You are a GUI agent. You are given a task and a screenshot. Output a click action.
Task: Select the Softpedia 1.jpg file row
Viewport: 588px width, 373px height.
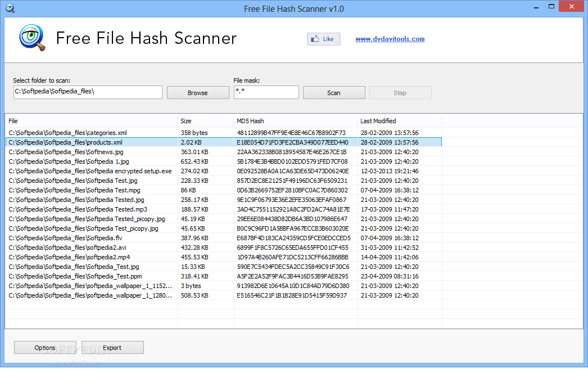(x=224, y=161)
